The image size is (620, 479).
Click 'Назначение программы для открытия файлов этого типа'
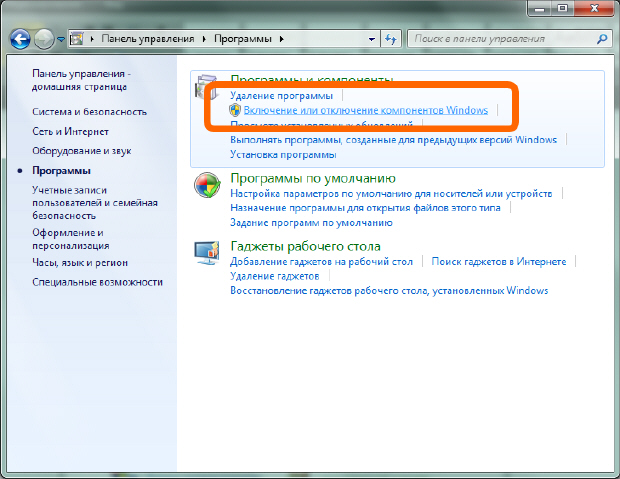tap(365, 208)
